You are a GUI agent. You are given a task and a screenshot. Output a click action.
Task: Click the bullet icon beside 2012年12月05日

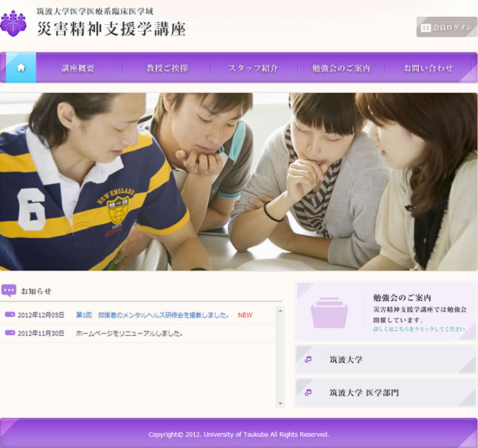(10, 315)
